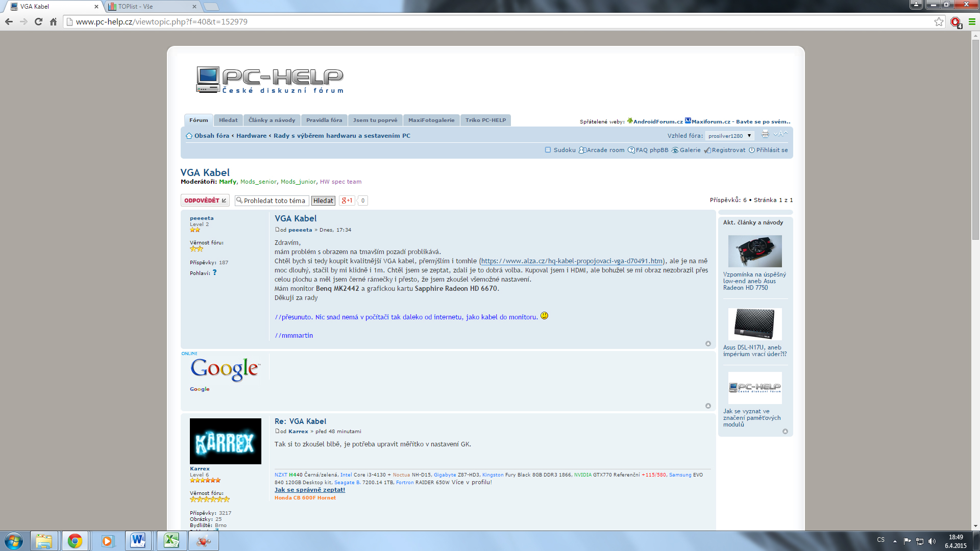Open Word from the taskbar
Screen dimensions: 980x551
click(138, 541)
